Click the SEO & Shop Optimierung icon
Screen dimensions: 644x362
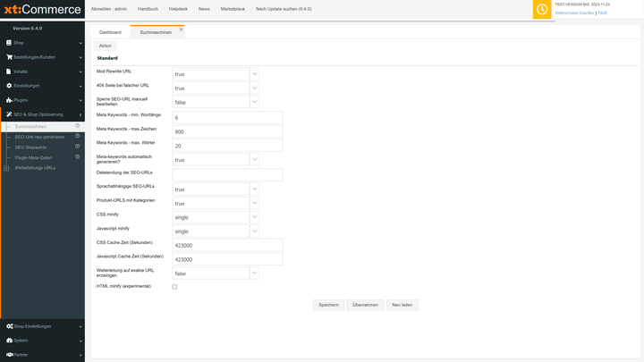click(9, 114)
